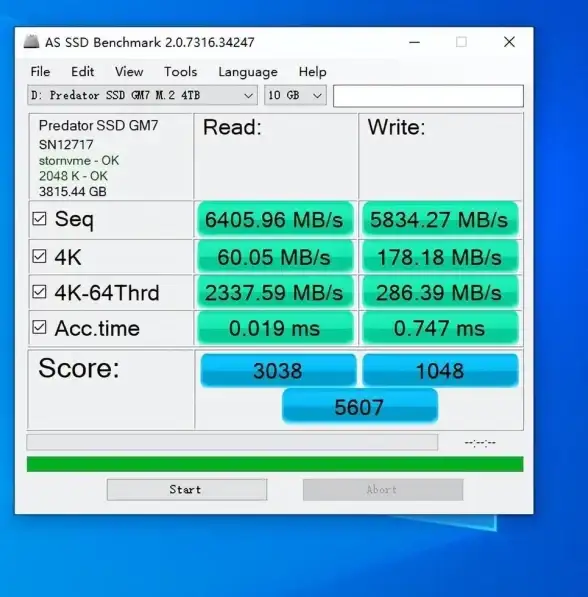Click the Seq read result 6405.96 MB/s
This screenshot has width=588, height=597.
coord(275,220)
